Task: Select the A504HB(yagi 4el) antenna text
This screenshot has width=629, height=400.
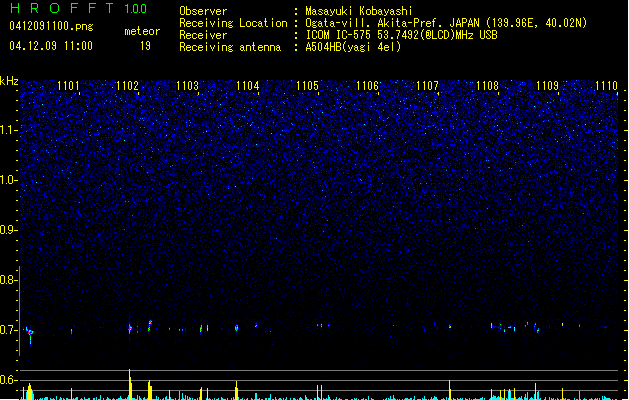Action: (353, 47)
